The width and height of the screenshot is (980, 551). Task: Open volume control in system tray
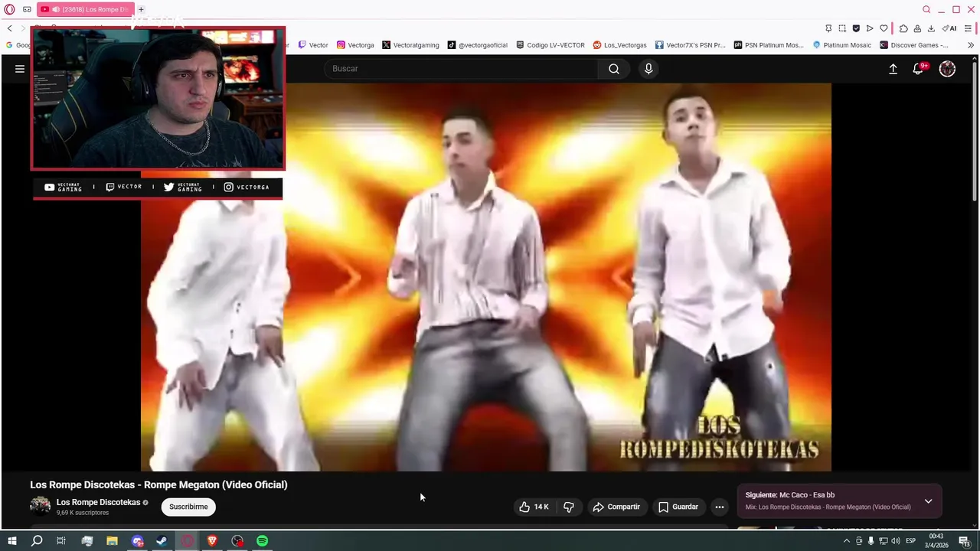pos(895,541)
